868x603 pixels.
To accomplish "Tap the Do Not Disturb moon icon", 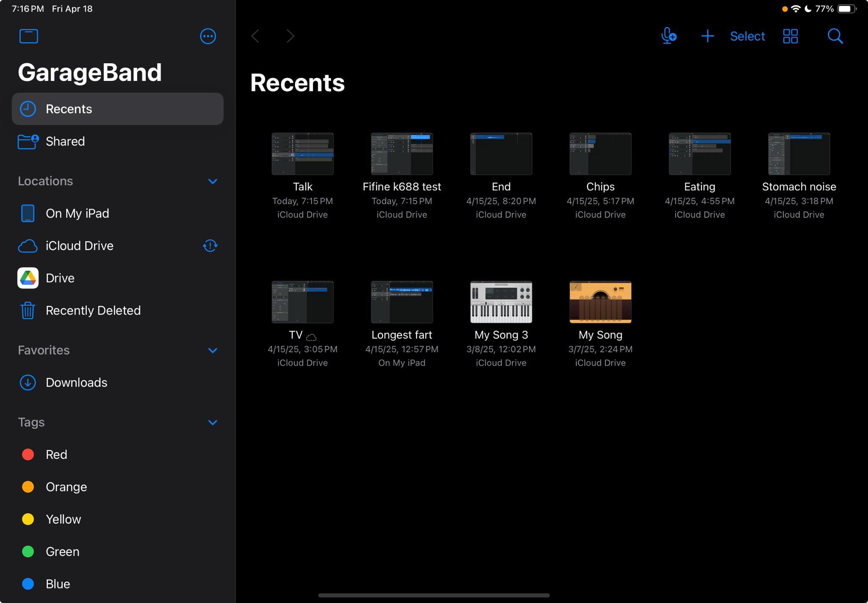I will coord(808,9).
